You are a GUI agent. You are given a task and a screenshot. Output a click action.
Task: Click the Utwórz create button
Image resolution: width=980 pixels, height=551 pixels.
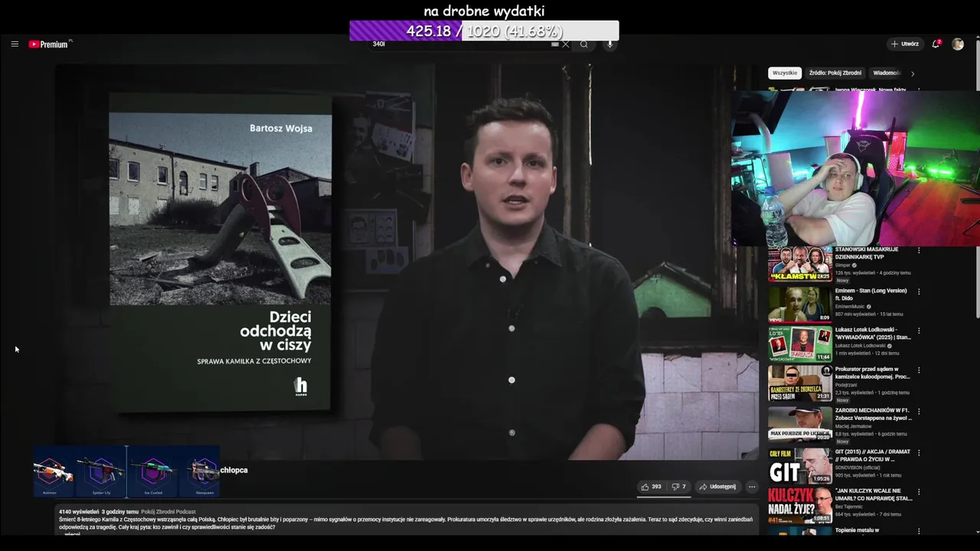(x=905, y=44)
